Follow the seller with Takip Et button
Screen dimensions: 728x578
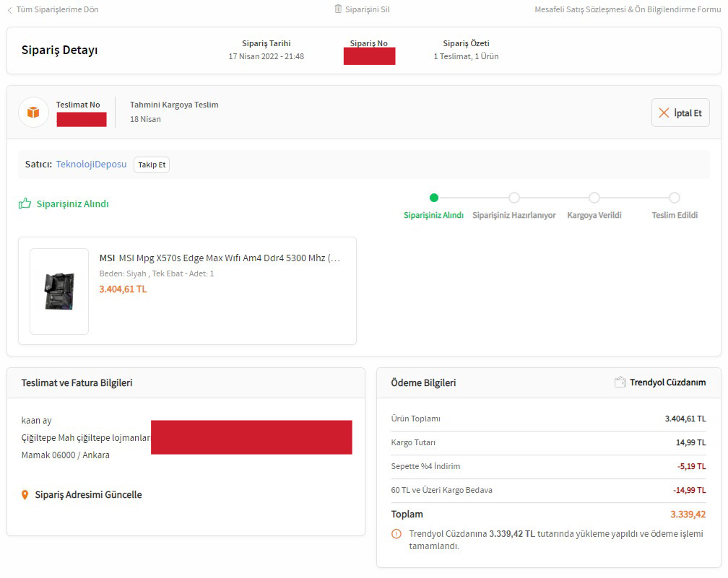(x=152, y=165)
